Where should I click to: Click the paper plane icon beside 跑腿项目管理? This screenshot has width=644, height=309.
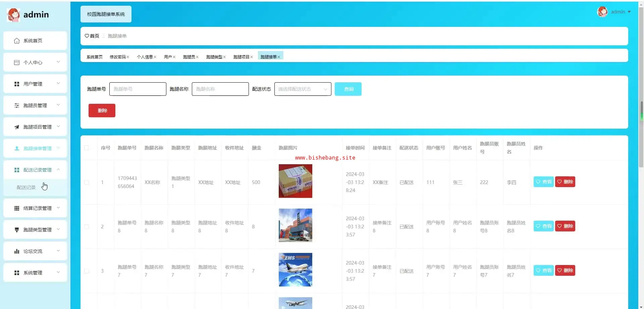[17, 127]
